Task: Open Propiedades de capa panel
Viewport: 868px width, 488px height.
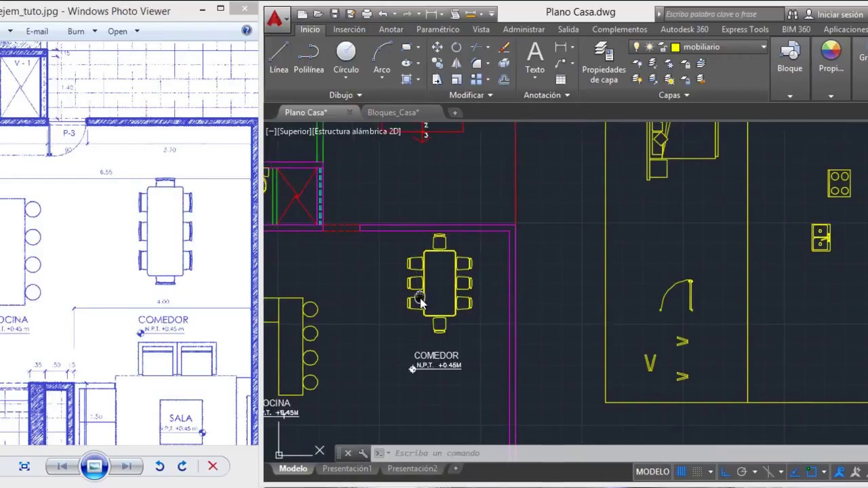Action: [604, 62]
